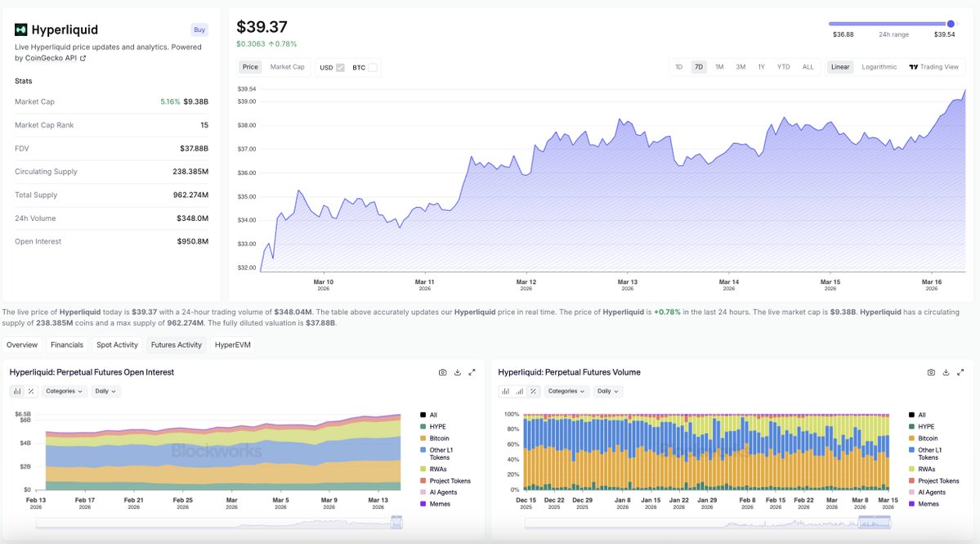Toggle All legend swatch in Futures Volume chart
Viewport: 980px width, 544px height.
(x=912, y=415)
